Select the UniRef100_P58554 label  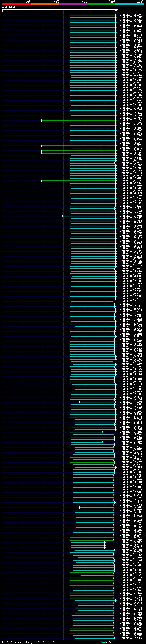(131, 374)
